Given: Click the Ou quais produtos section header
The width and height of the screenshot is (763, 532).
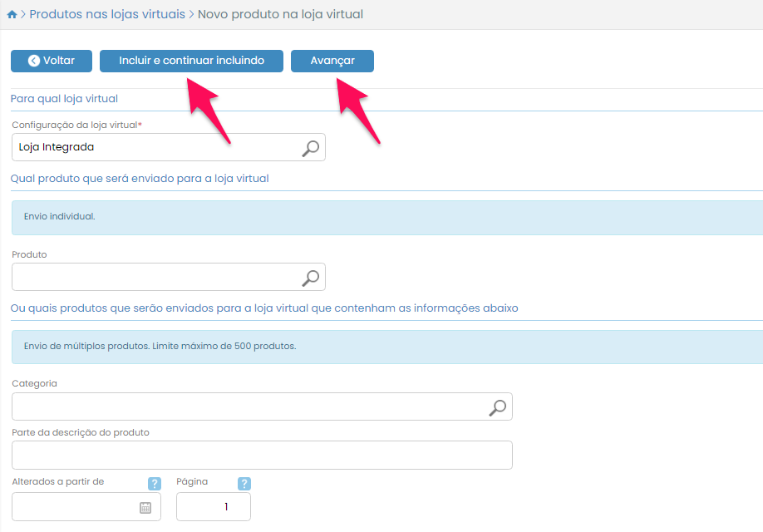Looking at the screenshot, I should pyautogui.click(x=263, y=308).
